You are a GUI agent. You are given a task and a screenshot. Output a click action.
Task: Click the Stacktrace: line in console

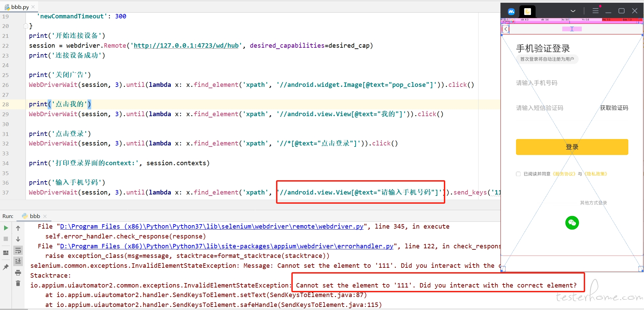pos(50,276)
